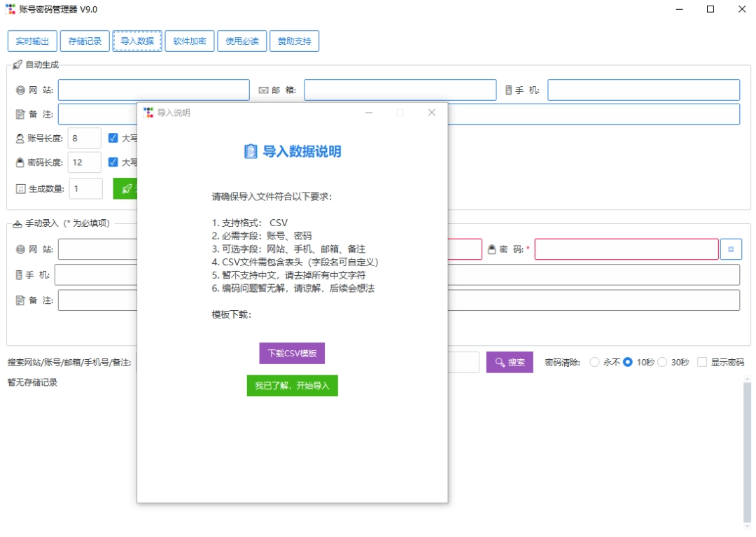This screenshot has height=537, width=756.
Task: Click the line 必需字段：账号、密码
Action: click(262, 236)
